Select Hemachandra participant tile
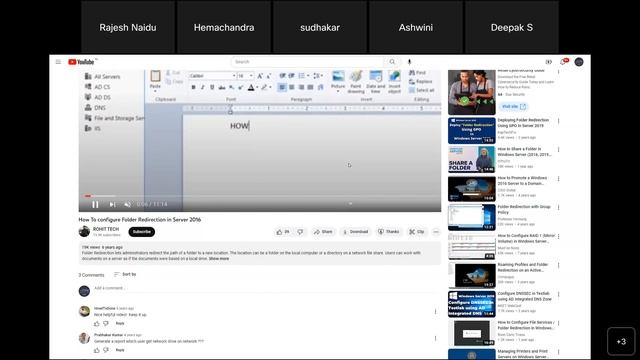Image resolution: width=640 pixels, height=360 pixels. pos(224,27)
